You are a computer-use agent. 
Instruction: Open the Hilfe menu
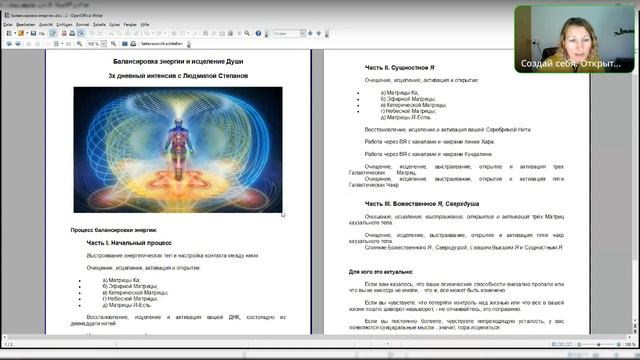[x=145, y=24]
